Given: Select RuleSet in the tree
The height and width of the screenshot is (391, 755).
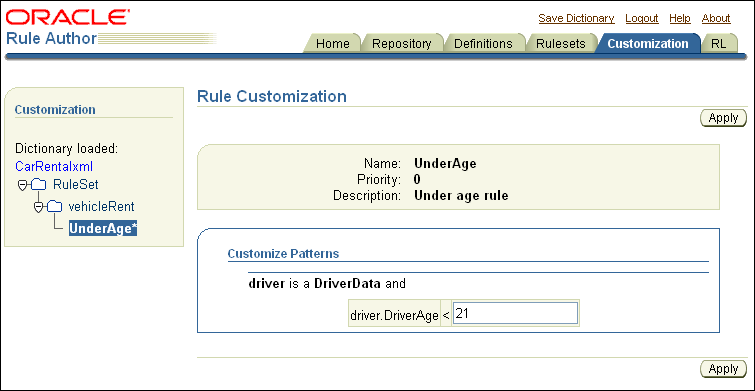Looking at the screenshot, I should (76, 185).
